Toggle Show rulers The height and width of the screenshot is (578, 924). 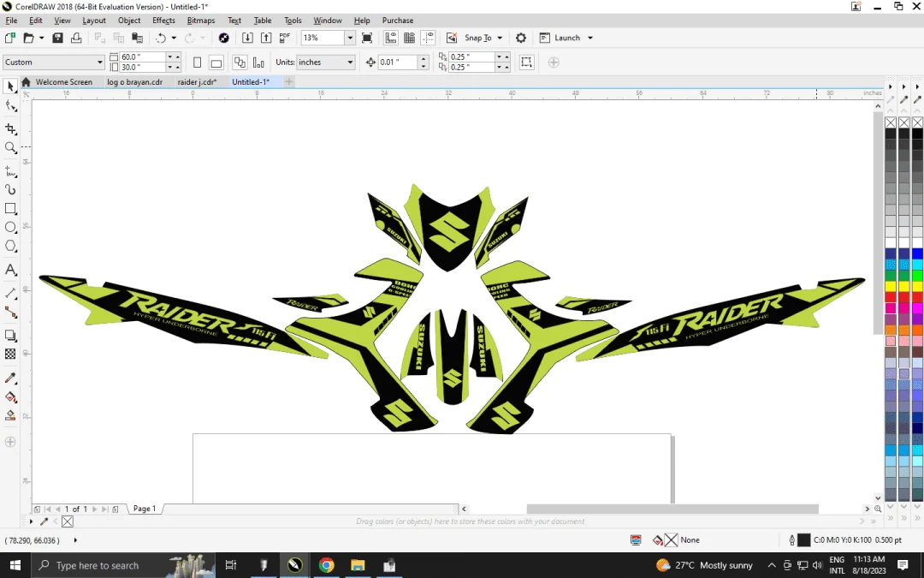tap(391, 38)
